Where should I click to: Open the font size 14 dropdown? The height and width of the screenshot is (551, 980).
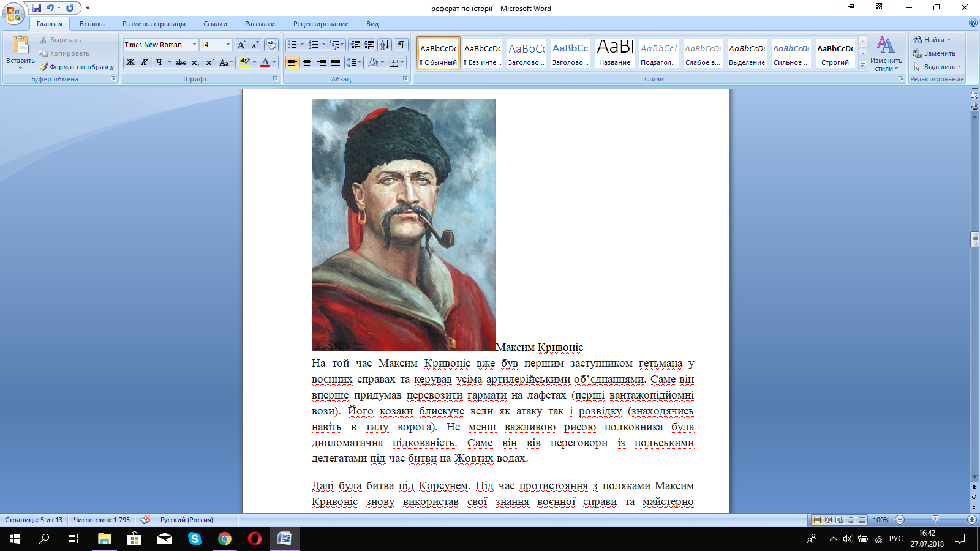click(228, 45)
